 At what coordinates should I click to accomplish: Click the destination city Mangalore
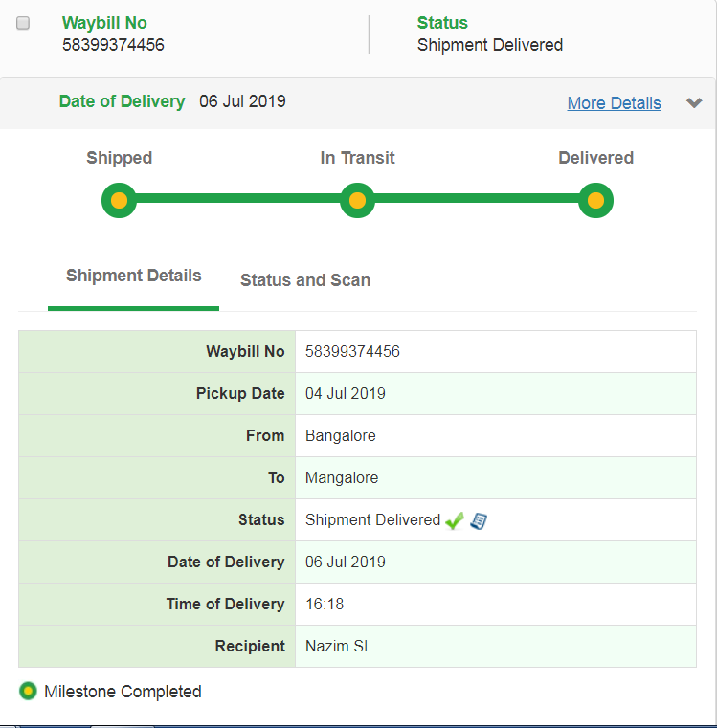click(341, 478)
